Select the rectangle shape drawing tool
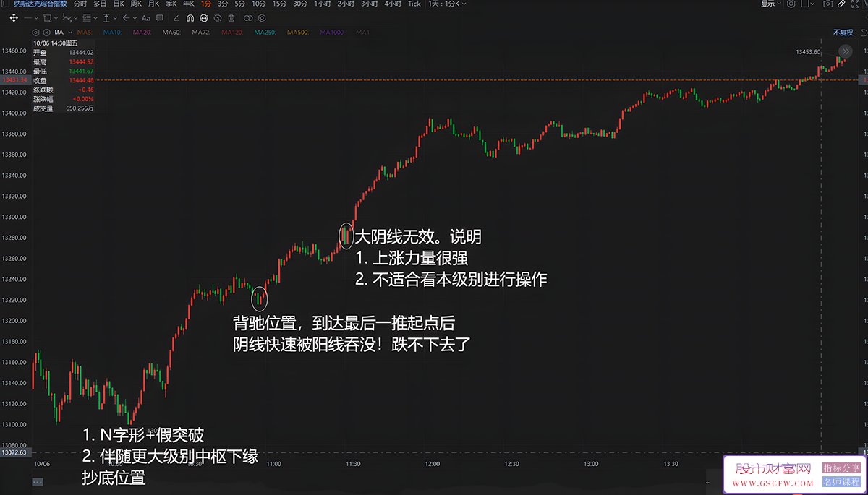The height and width of the screenshot is (495, 868). [x=48, y=17]
